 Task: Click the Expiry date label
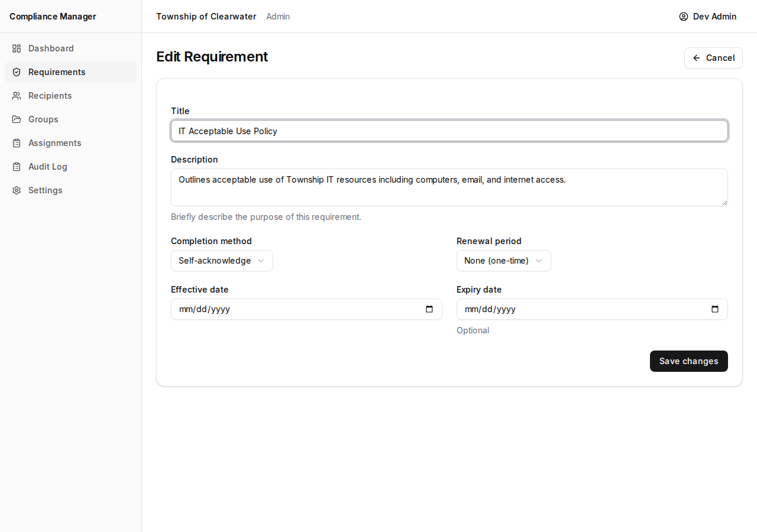pos(479,290)
